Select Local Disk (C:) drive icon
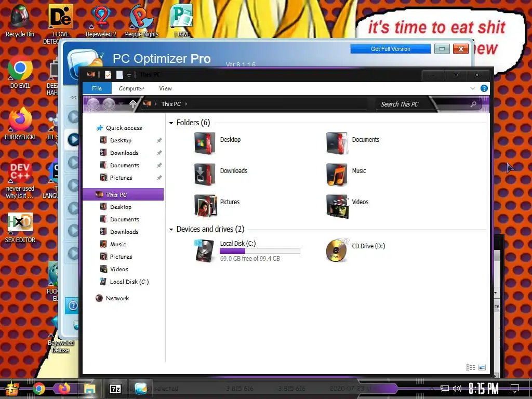Image resolution: width=532 pixels, height=399 pixels. pyautogui.click(x=205, y=250)
